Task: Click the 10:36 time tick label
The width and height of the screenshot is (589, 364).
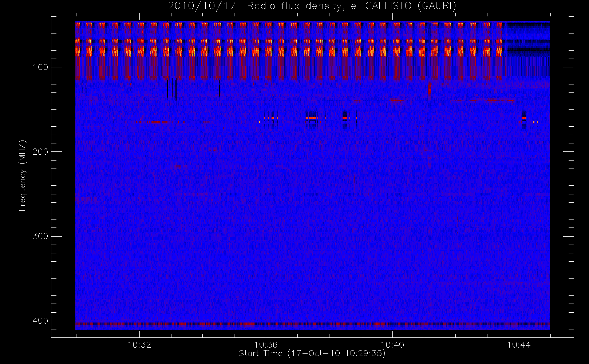Action: [266, 345]
